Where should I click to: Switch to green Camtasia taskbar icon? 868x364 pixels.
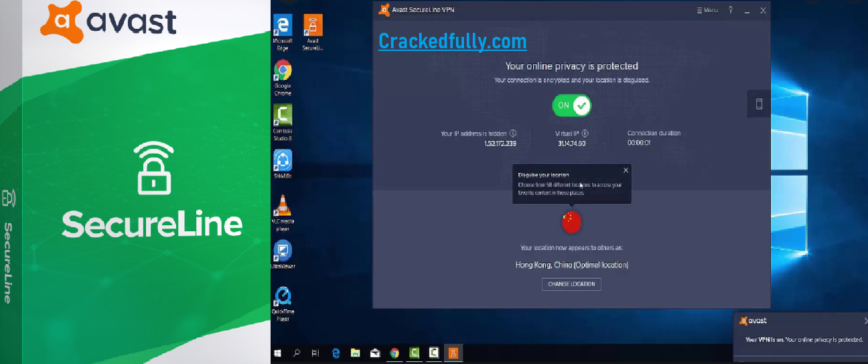point(415,353)
